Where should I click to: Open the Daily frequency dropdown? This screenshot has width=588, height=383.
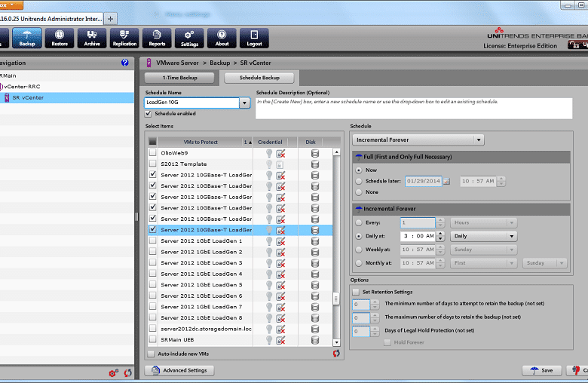click(x=484, y=236)
